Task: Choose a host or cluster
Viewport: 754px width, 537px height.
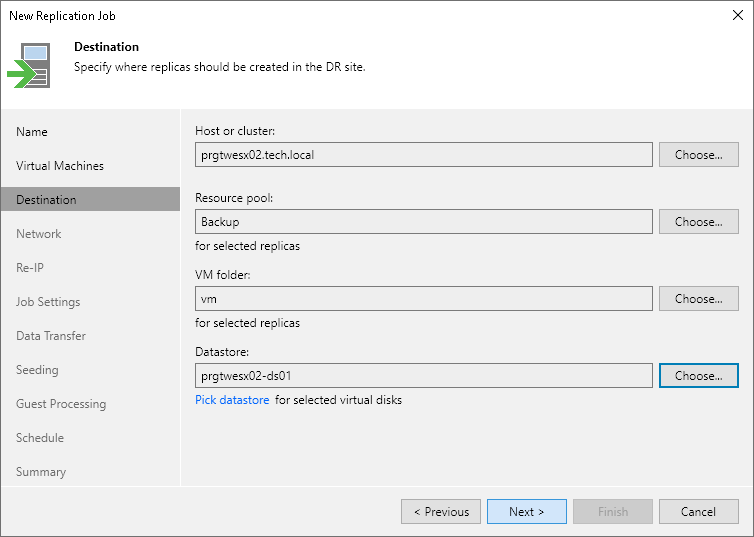Action: [699, 155]
